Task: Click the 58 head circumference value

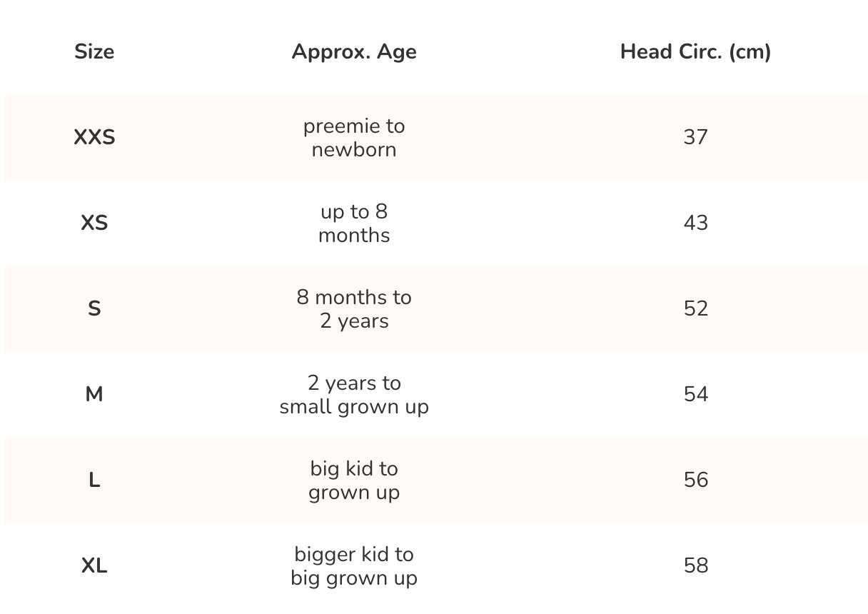Action: coord(695,565)
